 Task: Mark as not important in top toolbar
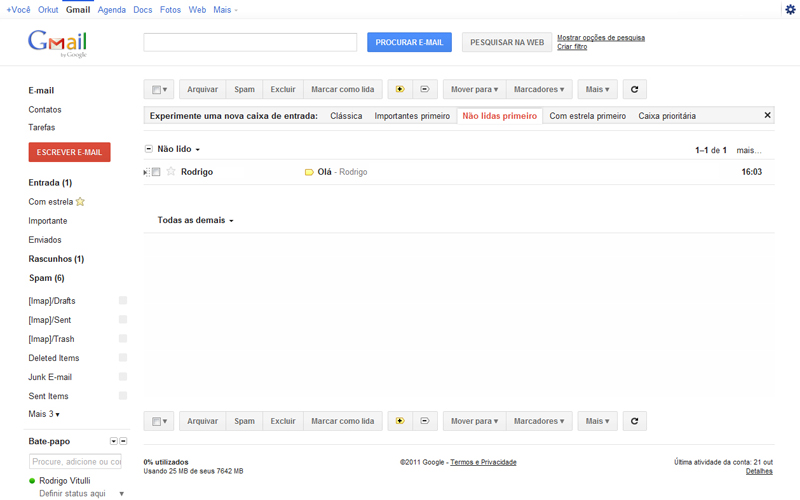click(x=424, y=89)
